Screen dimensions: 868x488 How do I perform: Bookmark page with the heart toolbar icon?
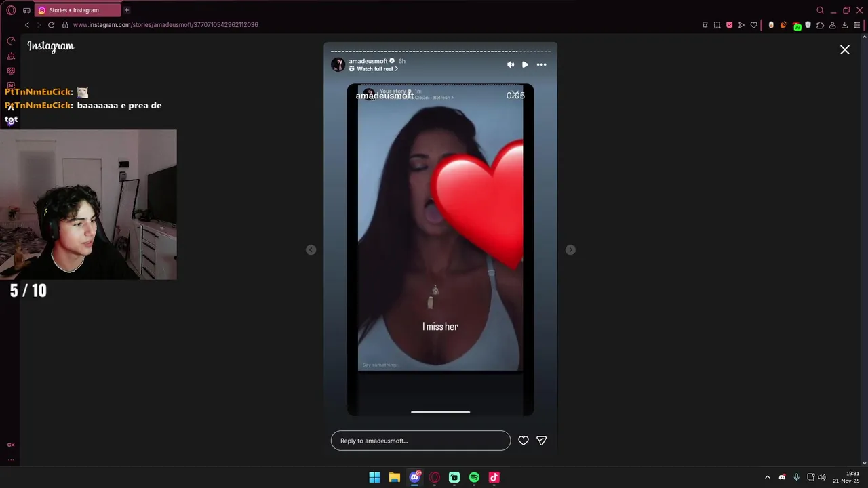click(753, 25)
